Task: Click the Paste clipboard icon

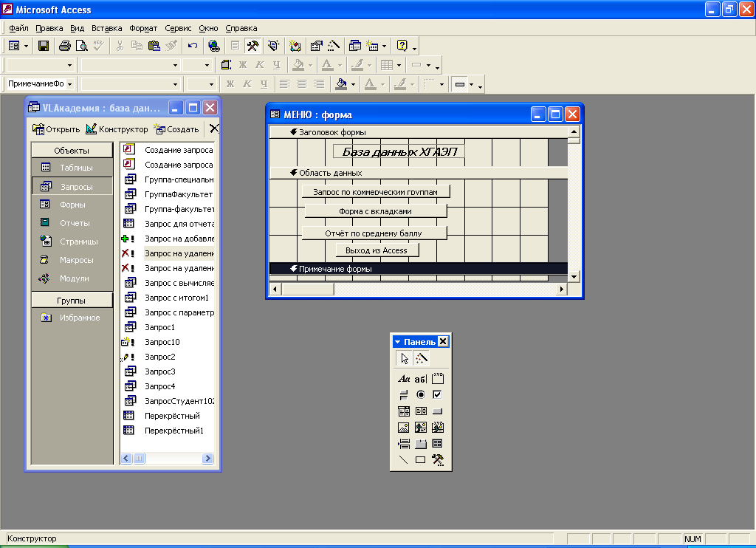Action: click(154, 46)
